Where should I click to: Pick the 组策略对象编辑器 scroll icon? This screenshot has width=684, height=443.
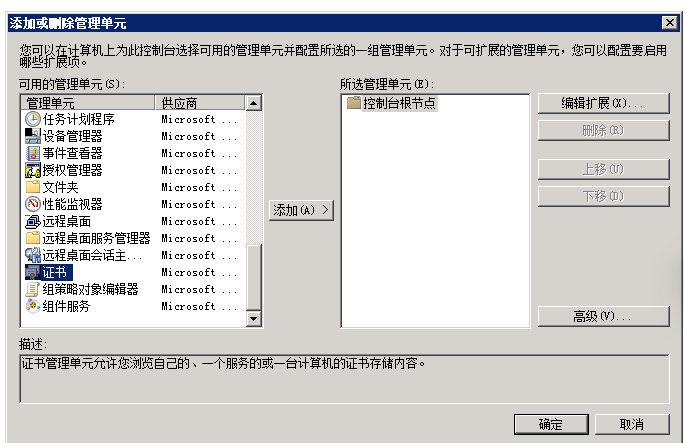tap(33, 289)
